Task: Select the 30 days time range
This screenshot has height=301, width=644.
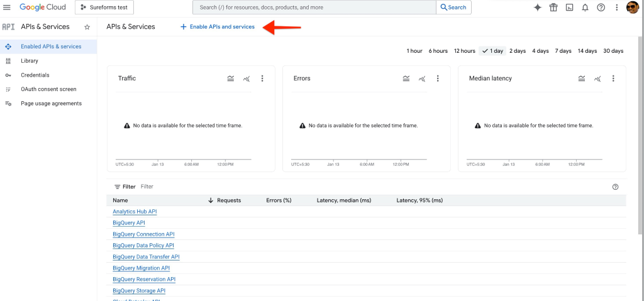Action: click(613, 51)
